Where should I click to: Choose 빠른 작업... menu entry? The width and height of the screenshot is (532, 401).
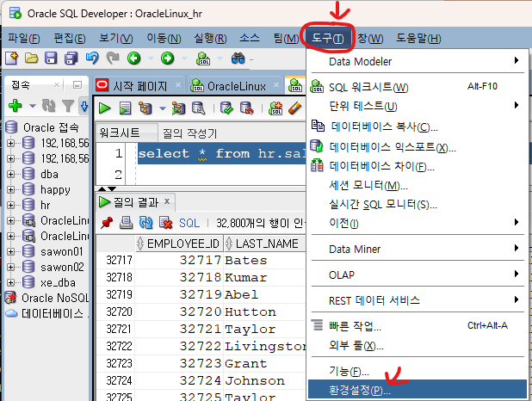(418, 326)
